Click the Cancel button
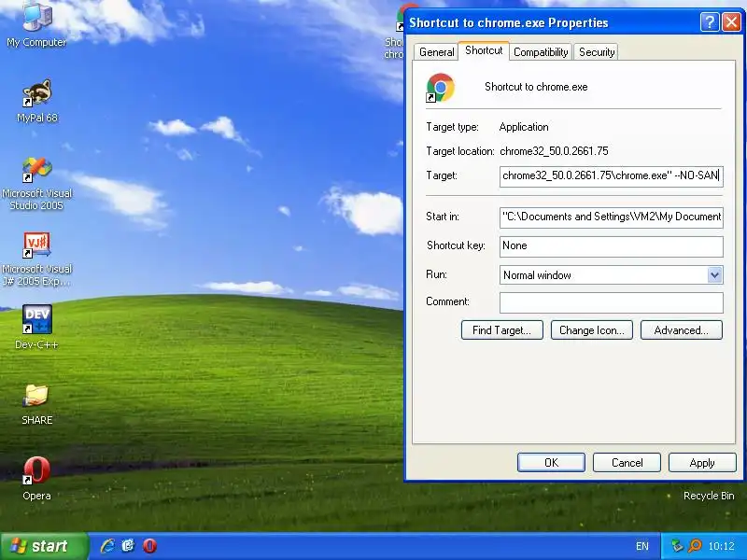The image size is (747, 560). [627, 462]
